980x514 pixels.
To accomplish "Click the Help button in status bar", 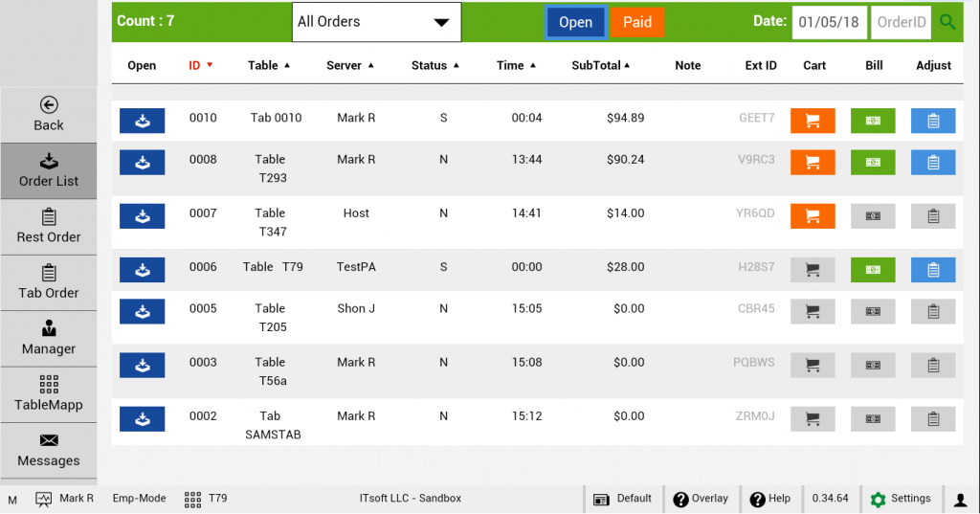I will pyautogui.click(x=770, y=499).
